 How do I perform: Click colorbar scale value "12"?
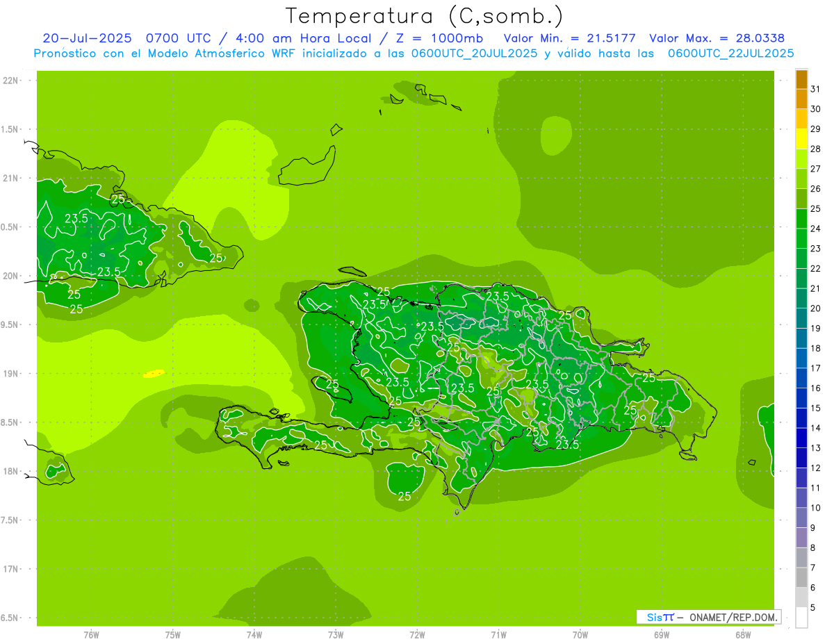point(815,468)
